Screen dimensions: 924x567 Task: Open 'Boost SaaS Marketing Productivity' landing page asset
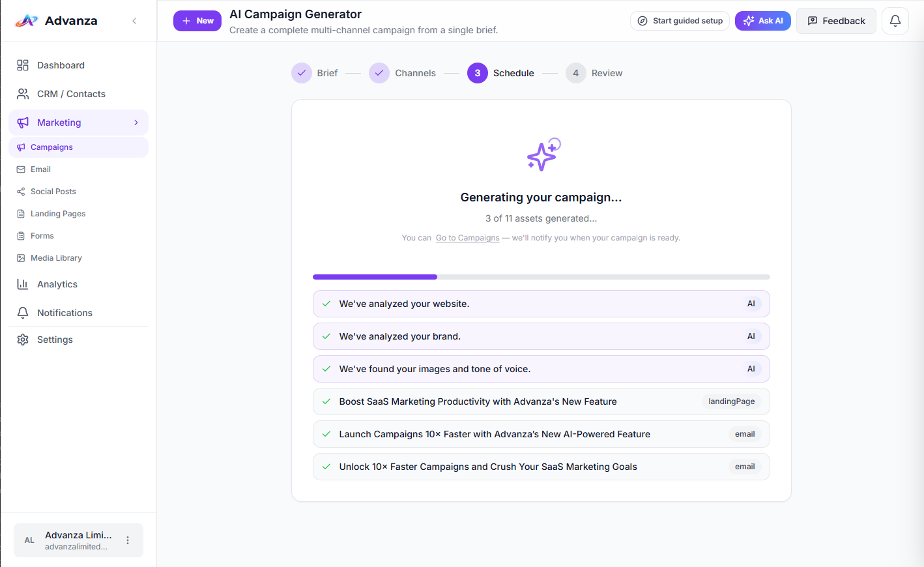pyautogui.click(x=541, y=401)
